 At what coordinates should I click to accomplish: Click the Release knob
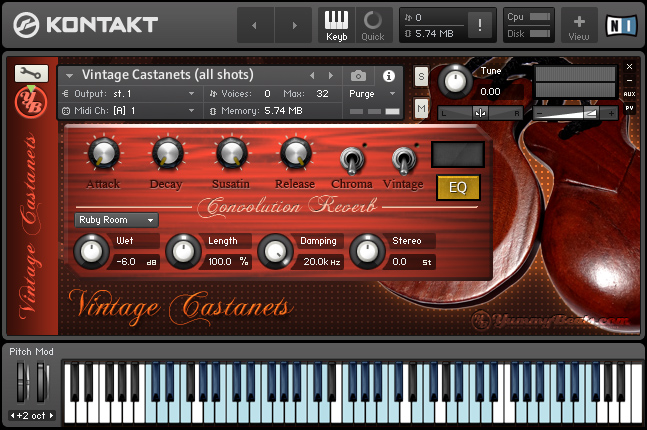(x=295, y=154)
